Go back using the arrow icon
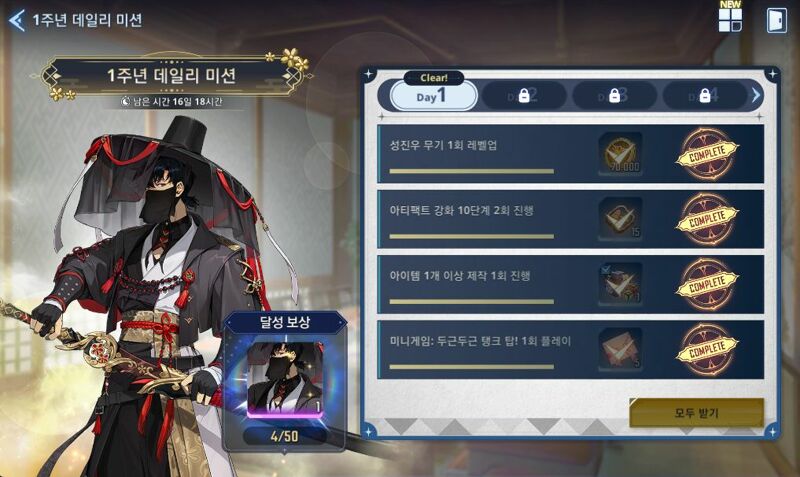The image size is (800, 477). tap(17, 21)
